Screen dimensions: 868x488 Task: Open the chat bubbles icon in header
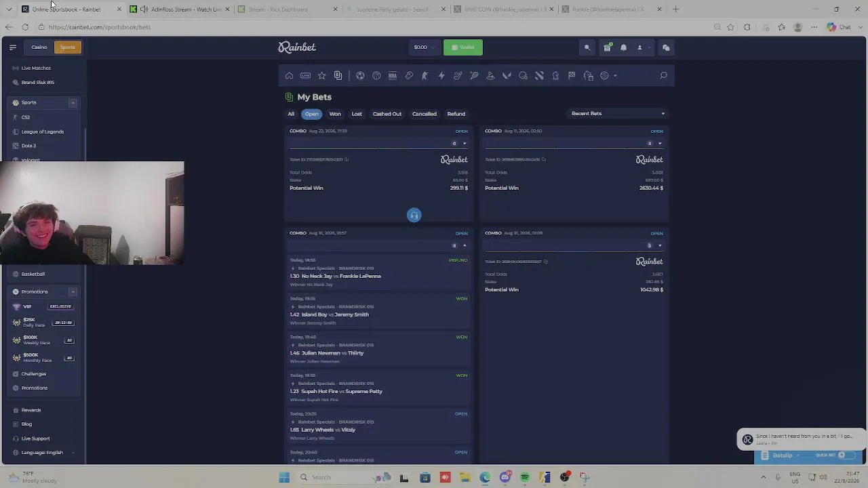pyautogui.click(x=666, y=47)
